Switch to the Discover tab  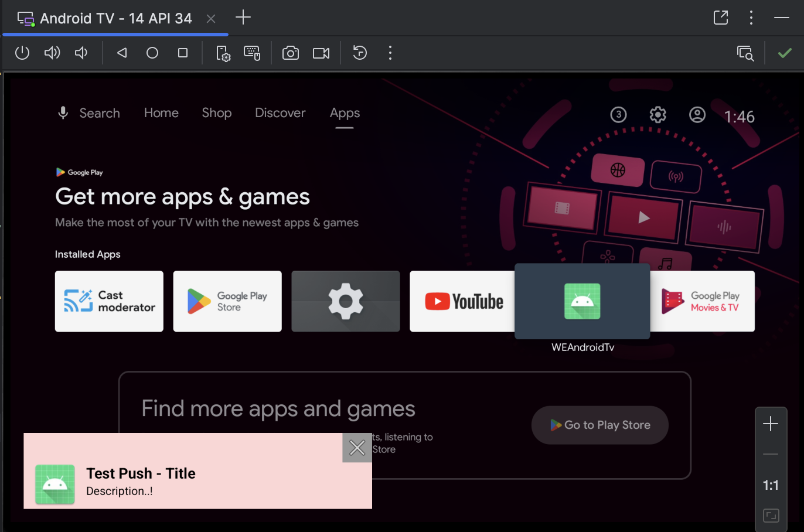tap(280, 112)
